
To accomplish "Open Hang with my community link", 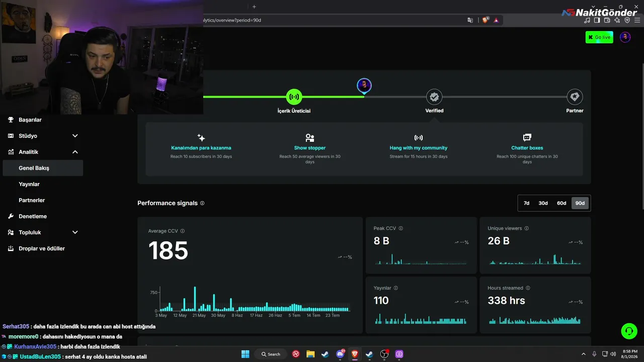I will (x=419, y=148).
